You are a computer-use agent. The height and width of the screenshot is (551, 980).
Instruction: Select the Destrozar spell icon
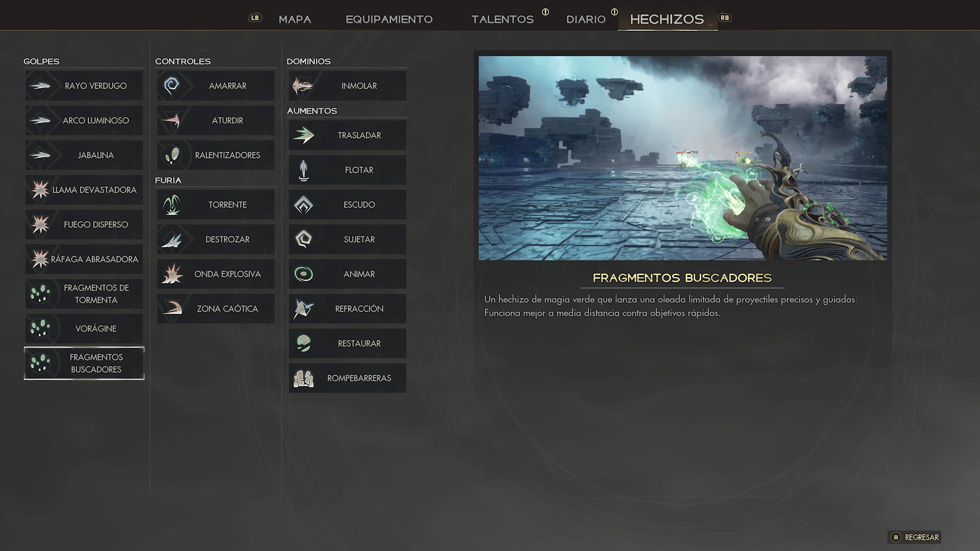tap(171, 239)
